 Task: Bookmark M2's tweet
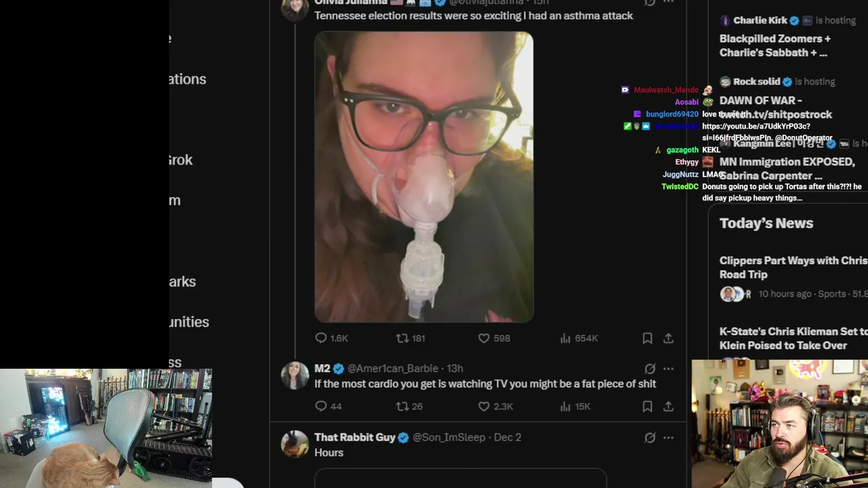point(647,406)
